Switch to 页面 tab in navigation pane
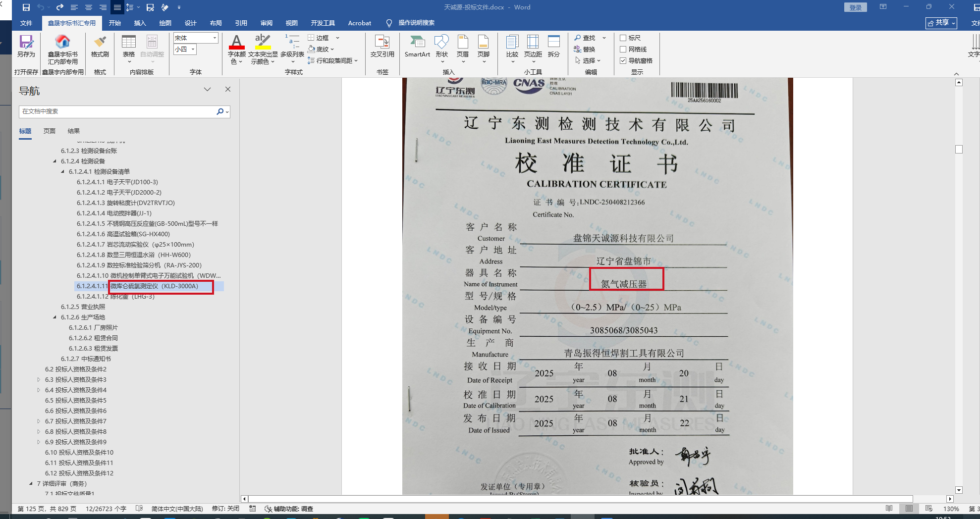Viewport: 980px width, 519px height. point(50,131)
